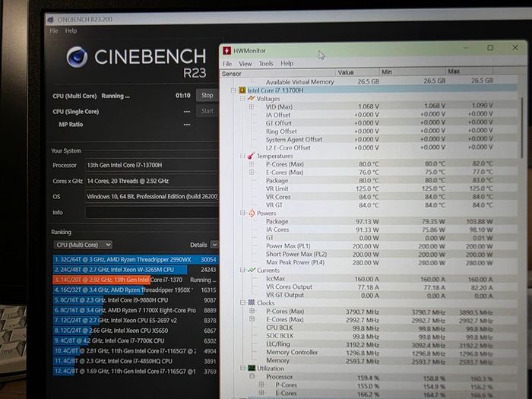Expand P-Cores (Max) under Temperatures

coord(252,164)
